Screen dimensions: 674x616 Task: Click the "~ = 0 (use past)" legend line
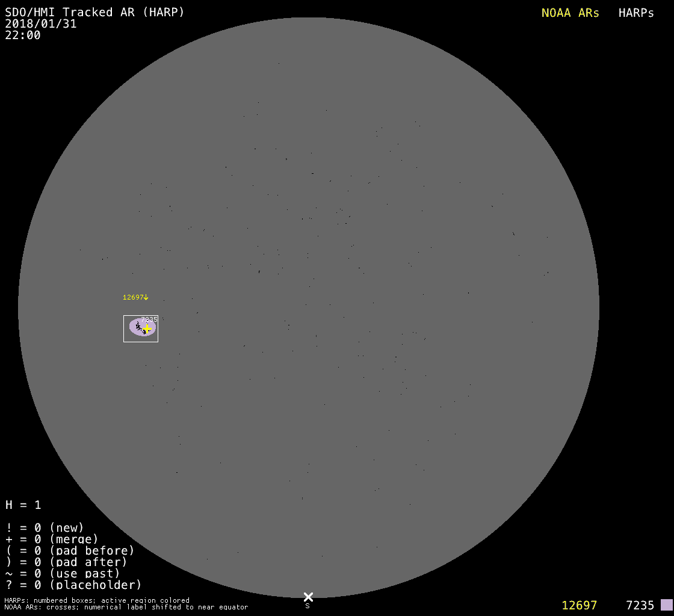(63, 573)
